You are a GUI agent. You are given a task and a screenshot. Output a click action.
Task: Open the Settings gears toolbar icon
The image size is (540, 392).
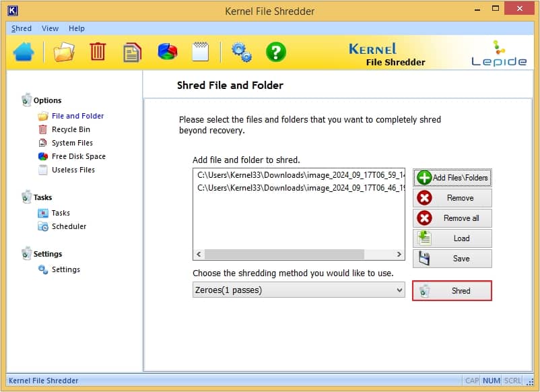(x=242, y=52)
